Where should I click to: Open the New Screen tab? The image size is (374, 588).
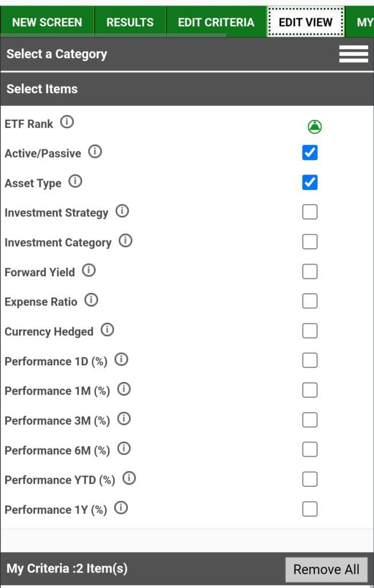point(47,22)
